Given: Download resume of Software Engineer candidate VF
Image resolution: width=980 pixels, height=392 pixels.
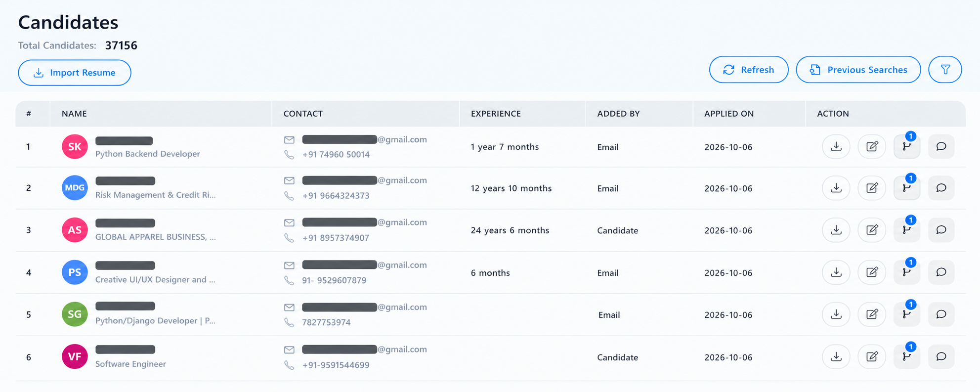Looking at the screenshot, I should pyautogui.click(x=836, y=356).
